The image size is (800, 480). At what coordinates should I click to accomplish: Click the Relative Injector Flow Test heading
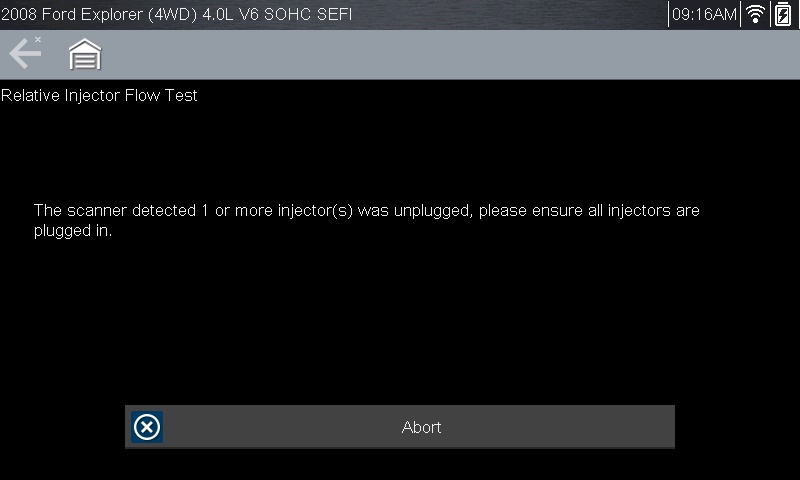click(x=99, y=96)
